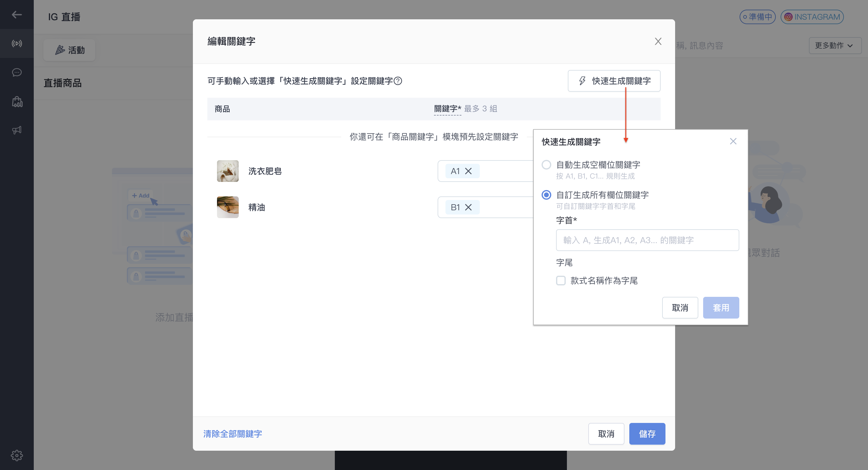This screenshot has height=470, width=868.
Task: Click the 商品 column header
Action: click(222, 109)
